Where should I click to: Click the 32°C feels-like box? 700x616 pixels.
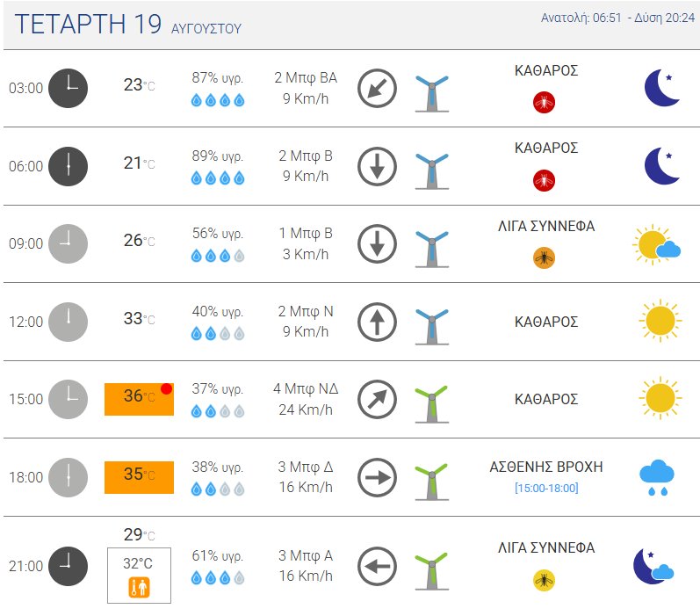coord(139,576)
